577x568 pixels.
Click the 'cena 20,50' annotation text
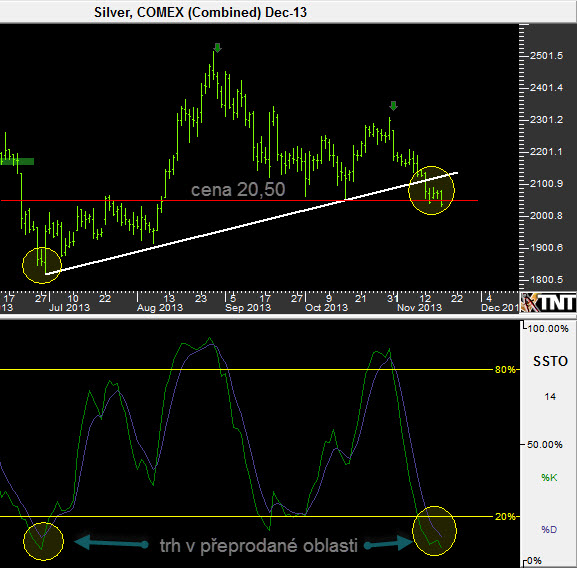coord(238,189)
